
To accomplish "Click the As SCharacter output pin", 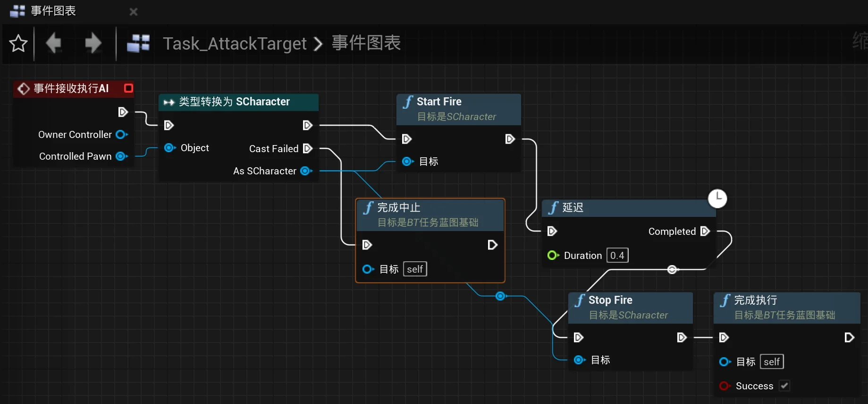I will coord(306,171).
